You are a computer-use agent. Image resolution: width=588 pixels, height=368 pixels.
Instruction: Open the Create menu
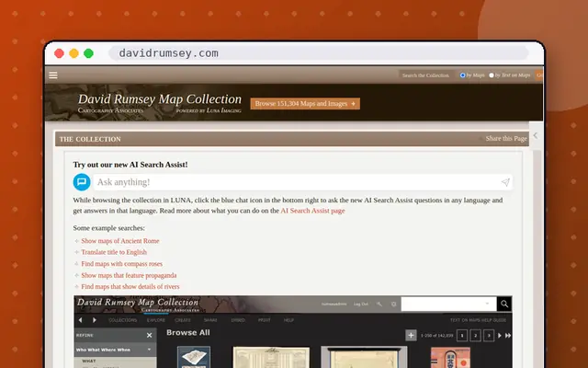(183, 320)
